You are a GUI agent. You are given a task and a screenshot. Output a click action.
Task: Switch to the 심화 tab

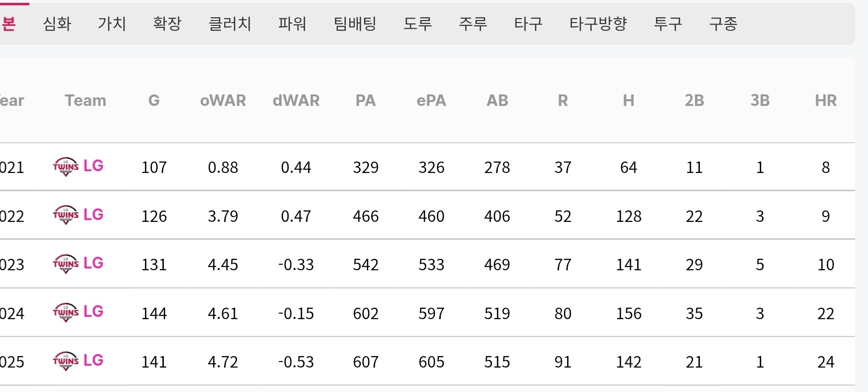(57, 23)
